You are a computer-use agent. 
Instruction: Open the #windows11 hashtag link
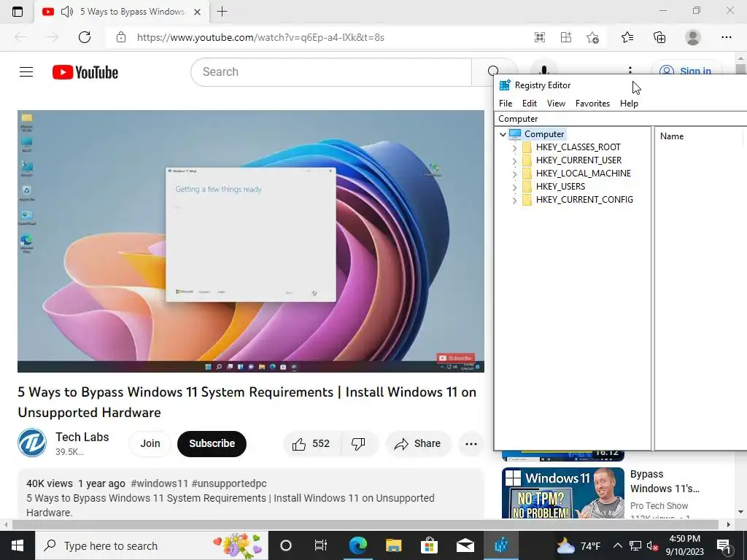(159, 484)
